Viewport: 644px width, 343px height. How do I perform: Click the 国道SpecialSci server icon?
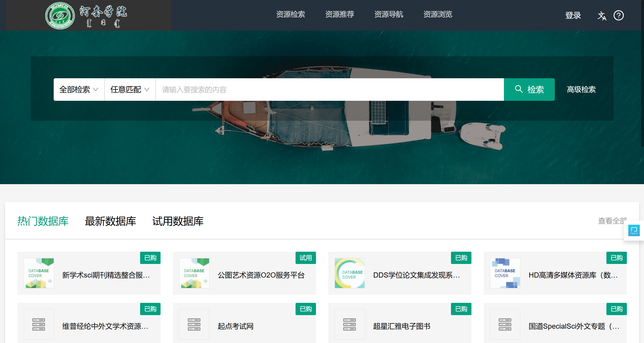505,324
